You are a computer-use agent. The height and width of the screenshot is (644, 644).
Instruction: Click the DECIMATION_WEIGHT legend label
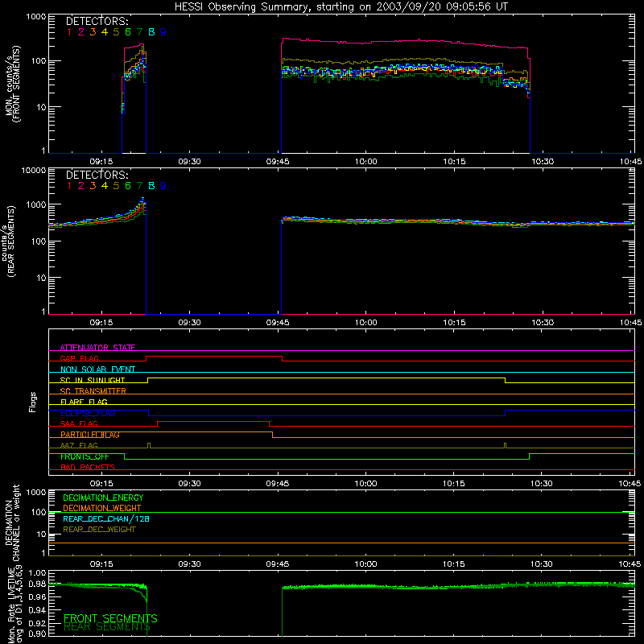pyautogui.click(x=102, y=508)
